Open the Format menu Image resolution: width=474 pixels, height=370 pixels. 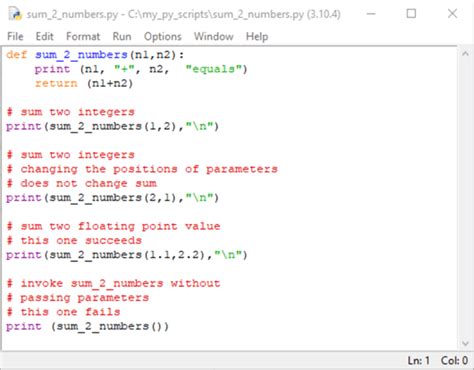[83, 36]
